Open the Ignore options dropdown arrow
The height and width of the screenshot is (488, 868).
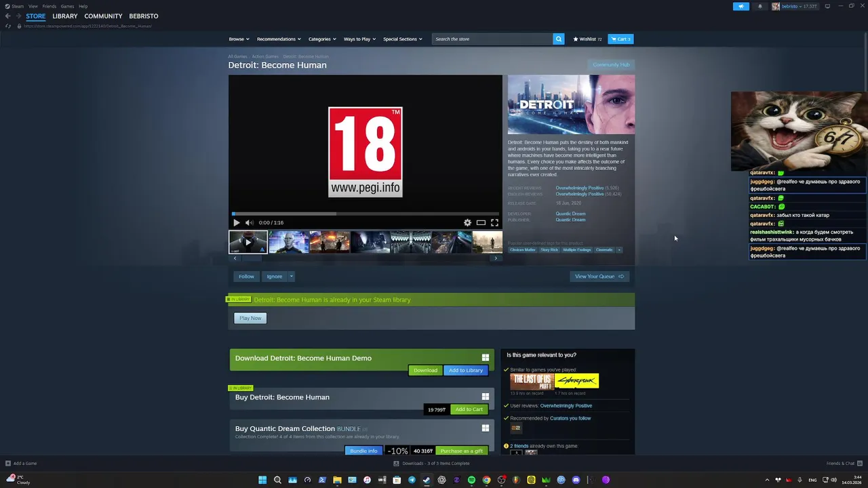click(x=292, y=277)
